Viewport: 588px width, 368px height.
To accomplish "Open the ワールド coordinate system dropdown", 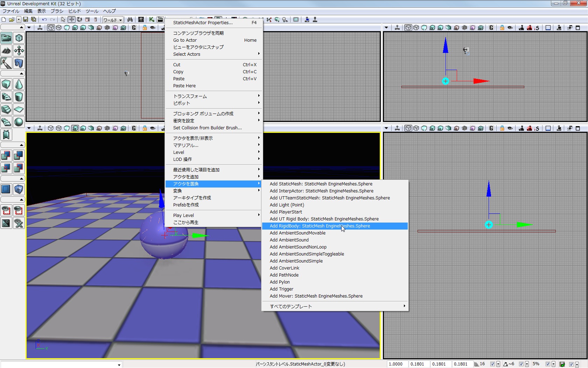I will pyautogui.click(x=112, y=20).
